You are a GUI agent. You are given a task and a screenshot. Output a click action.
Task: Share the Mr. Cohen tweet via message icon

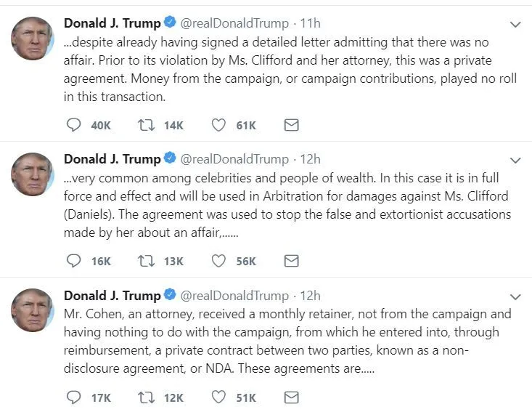[291, 397]
